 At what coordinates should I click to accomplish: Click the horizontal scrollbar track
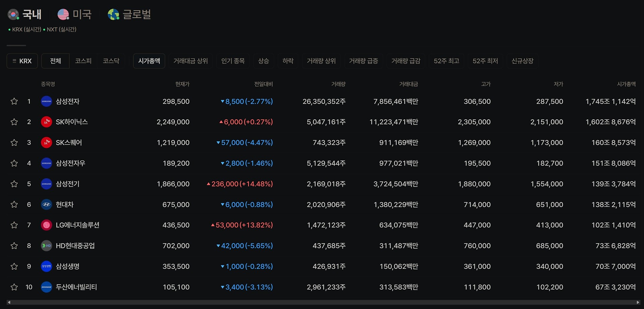tap(324, 302)
